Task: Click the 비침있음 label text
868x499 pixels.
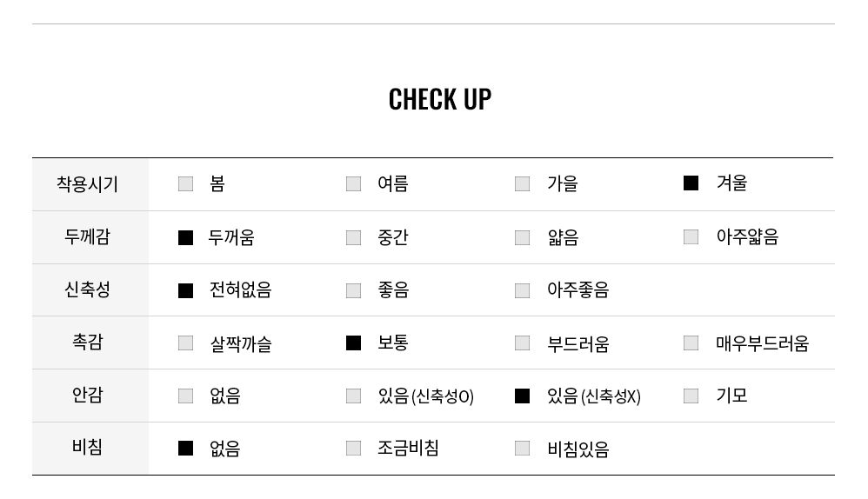Action: click(578, 449)
